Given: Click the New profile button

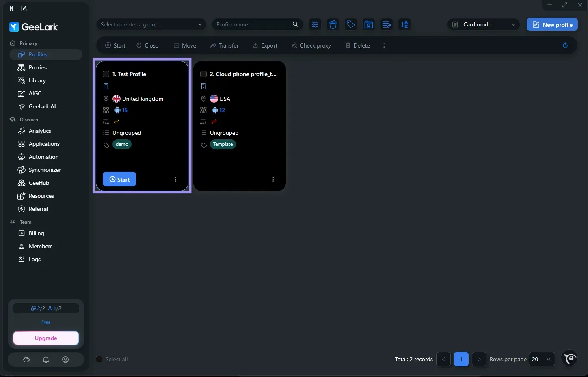Looking at the screenshot, I should (552, 24).
